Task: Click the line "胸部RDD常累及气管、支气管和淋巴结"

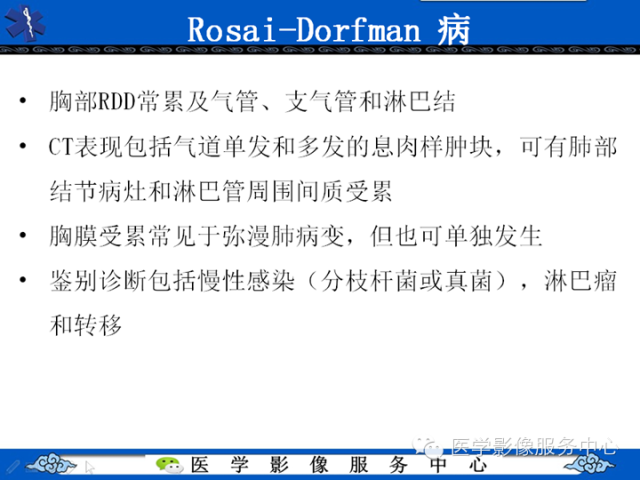Action: pos(252,102)
